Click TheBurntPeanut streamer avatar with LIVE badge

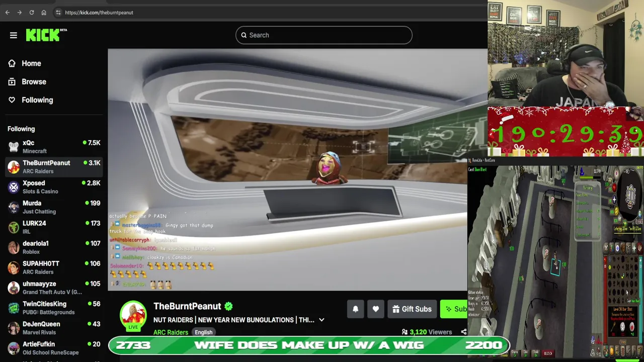(x=133, y=316)
